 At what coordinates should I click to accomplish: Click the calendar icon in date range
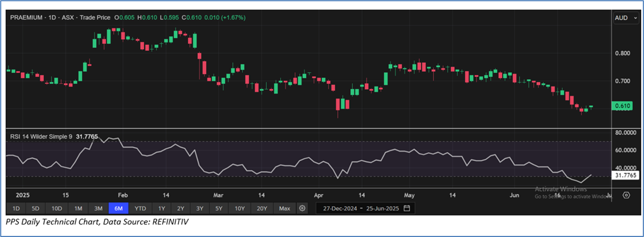click(x=407, y=208)
